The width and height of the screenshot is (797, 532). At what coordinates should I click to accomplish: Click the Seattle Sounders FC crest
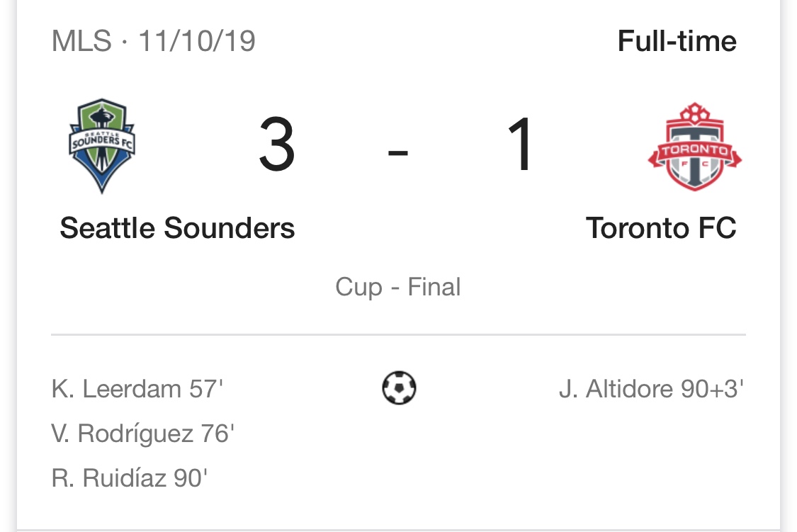[101, 146]
